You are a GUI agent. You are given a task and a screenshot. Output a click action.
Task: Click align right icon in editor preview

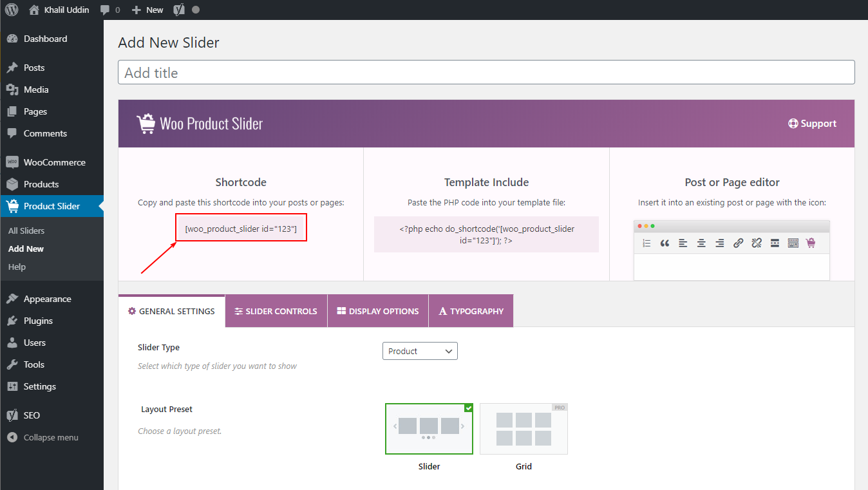click(720, 243)
